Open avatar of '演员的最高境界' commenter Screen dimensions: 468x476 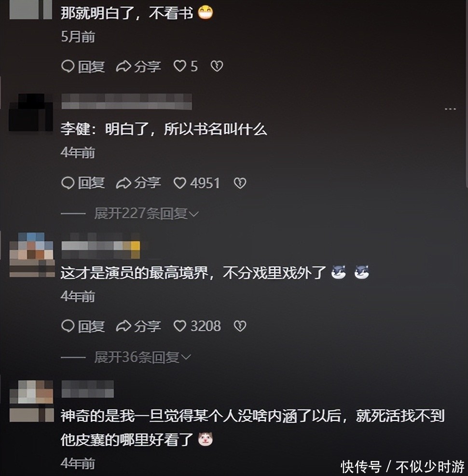pyautogui.click(x=32, y=255)
